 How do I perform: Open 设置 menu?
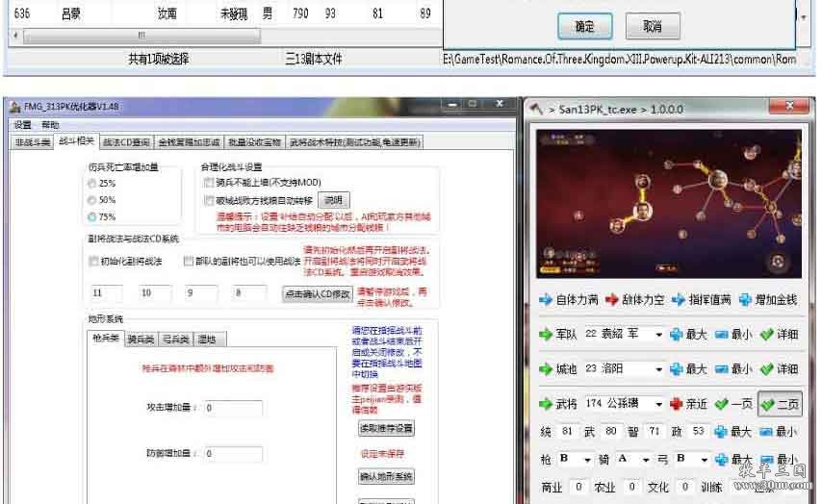pyautogui.click(x=22, y=125)
